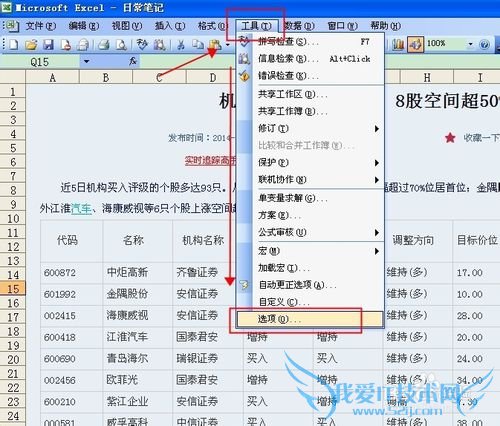Viewport: 500px width, 426px height.
Task: Click the Open file folder icon
Action: coord(31,44)
